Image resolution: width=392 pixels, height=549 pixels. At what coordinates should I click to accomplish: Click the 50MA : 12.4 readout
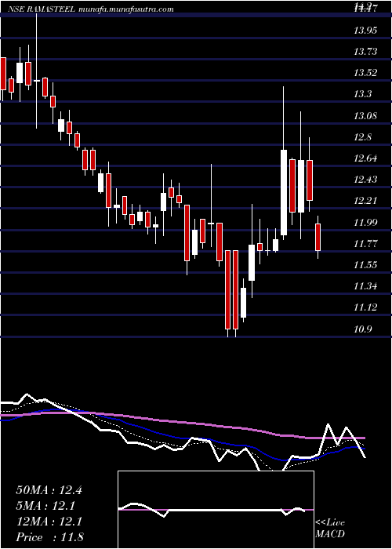point(49,490)
